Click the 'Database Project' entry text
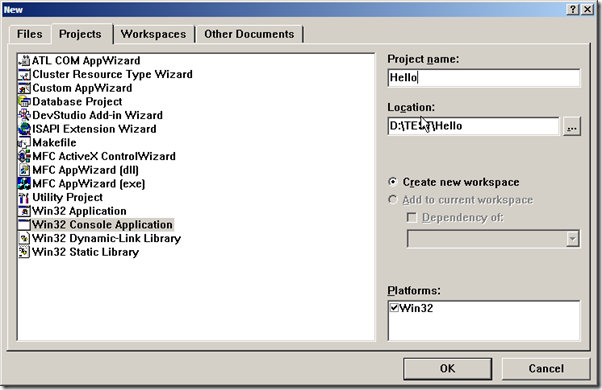 77,102
